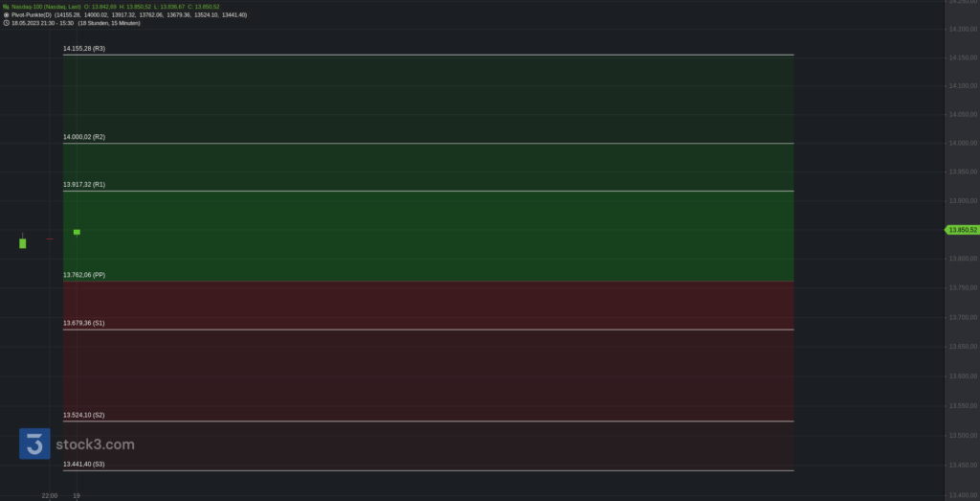
Task: Click the green candlestick left of pivot zone
Action: [x=23, y=242]
